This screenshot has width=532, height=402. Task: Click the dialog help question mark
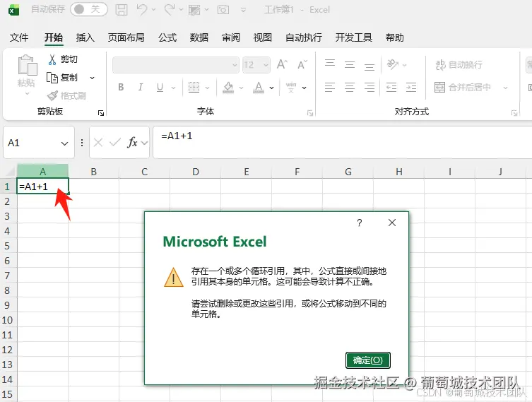(x=360, y=223)
